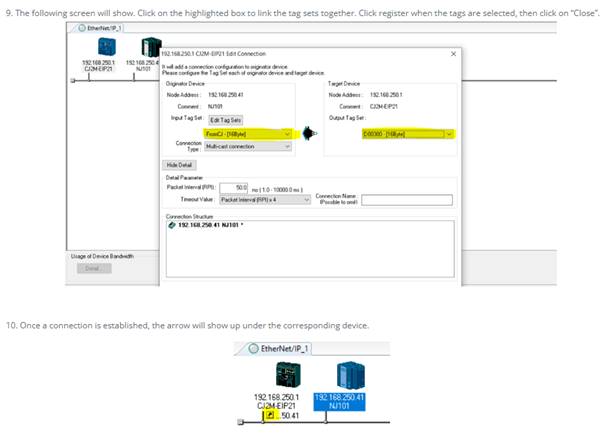Image resolution: width=605 pixels, height=442 pixels.
Task: Open the Input Tag Set dropdown FromCJ
Action: [x=248, y=134]
